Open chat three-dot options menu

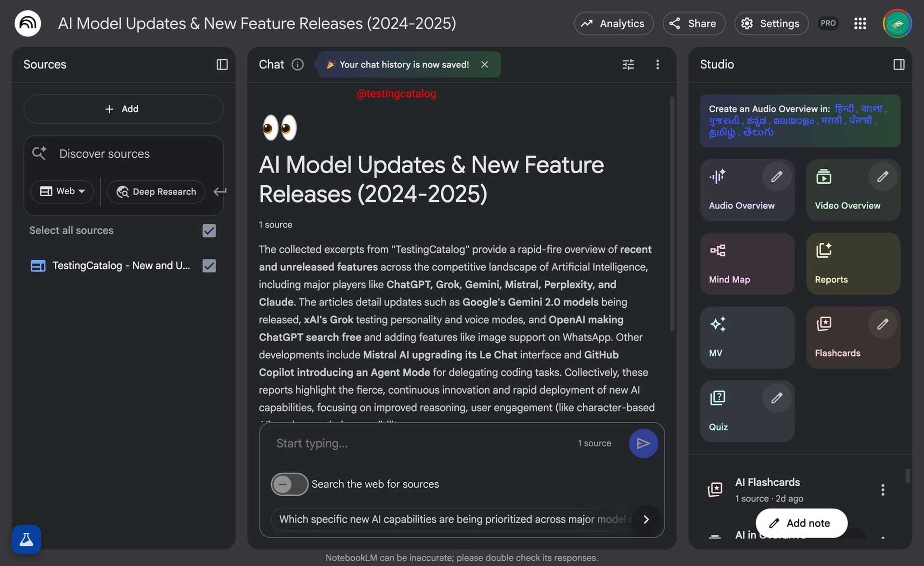pos(657,64)
